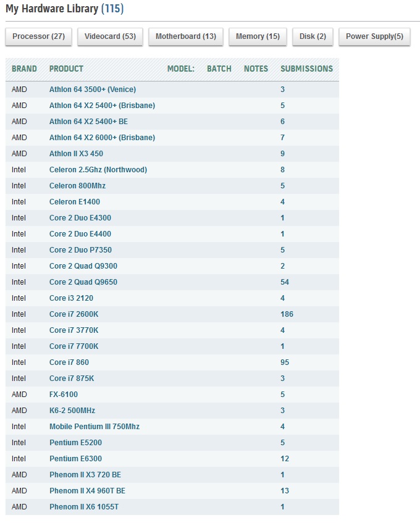Open Core 2 Quad Q9300
420x523 pixels.
click(x=83, y=266)
